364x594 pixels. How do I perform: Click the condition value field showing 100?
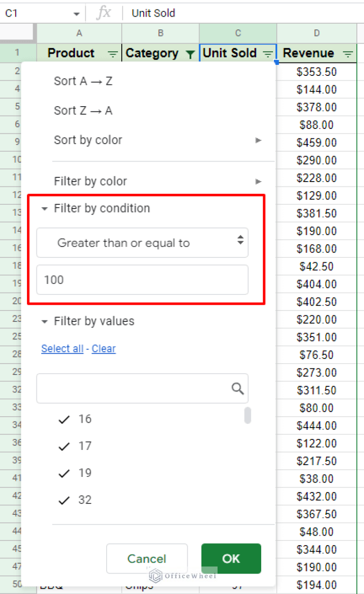142,280
